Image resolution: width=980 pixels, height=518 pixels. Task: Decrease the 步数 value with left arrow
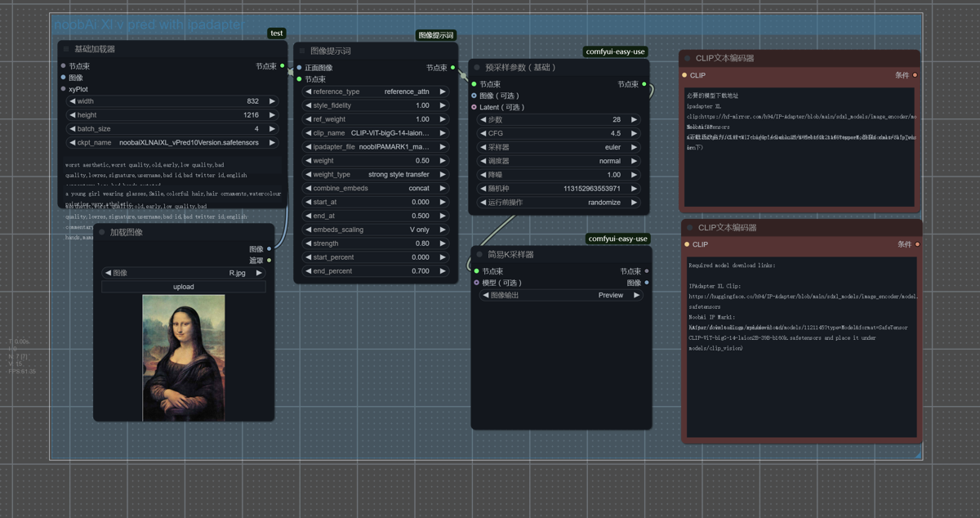[x=483, y=119]
